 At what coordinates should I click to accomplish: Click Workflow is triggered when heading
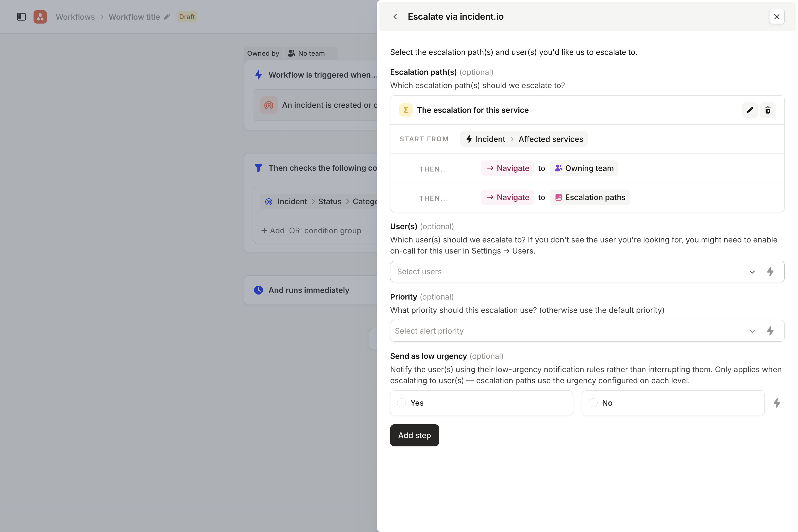(323, 75)
